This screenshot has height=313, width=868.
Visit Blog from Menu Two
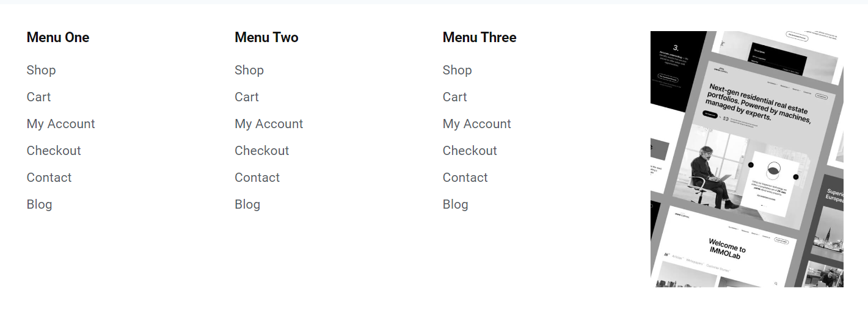tap(247, 204)
